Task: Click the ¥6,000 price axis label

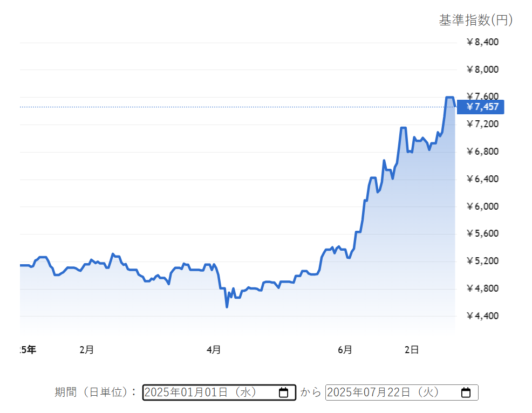Action: coord(482,206)
